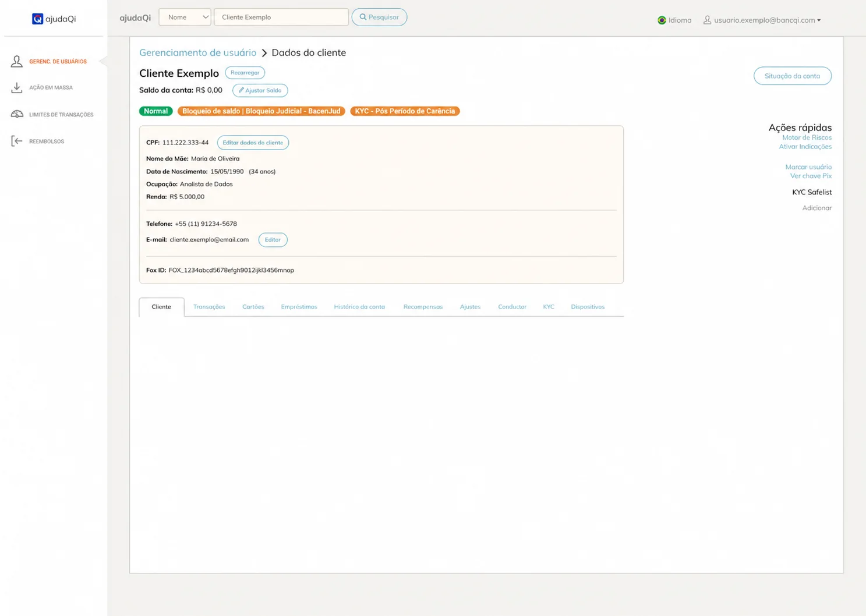Switch to the Ajustes tab

tap(470, 307)
